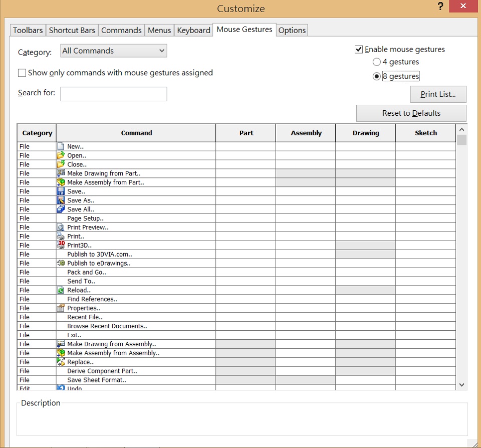Image resolution: width=481 pixels, height=448 pixels.
Task: Select Browse Recent Documents.. command
Action: [236, 326]
